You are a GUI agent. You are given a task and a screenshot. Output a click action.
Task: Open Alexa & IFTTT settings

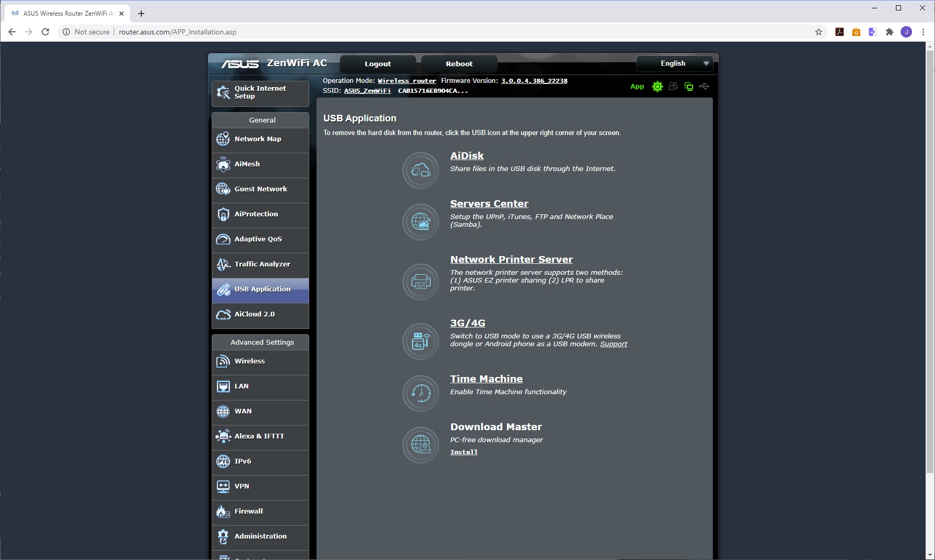pyautogui.click(x=260, y=436)
